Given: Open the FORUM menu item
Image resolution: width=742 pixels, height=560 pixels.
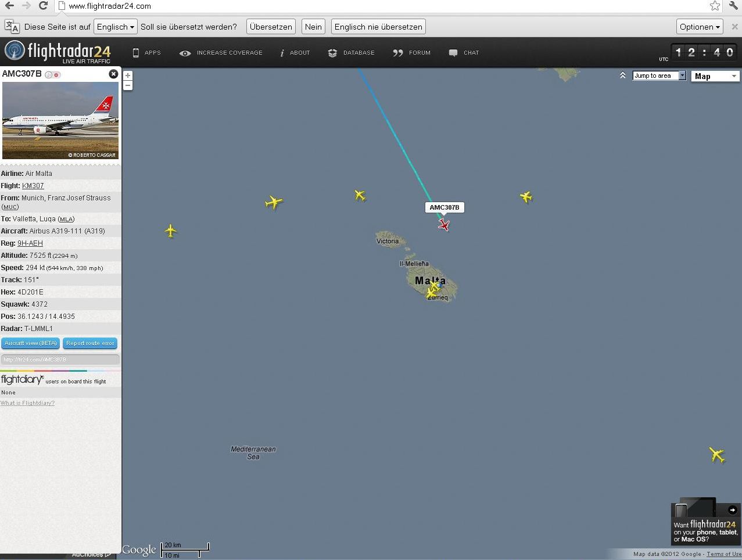Looking at the screenshot, I should coord(411,53).
